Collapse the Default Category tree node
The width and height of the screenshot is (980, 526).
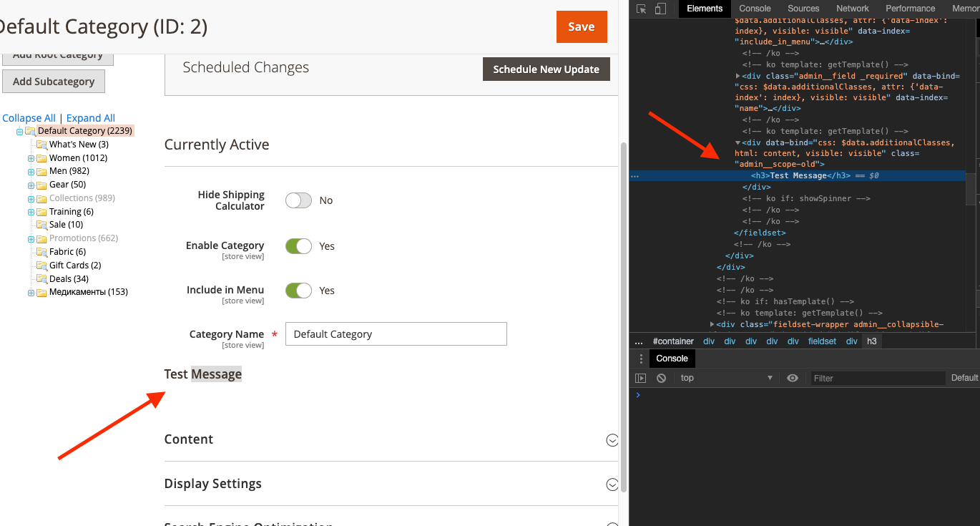click(20, 132)
